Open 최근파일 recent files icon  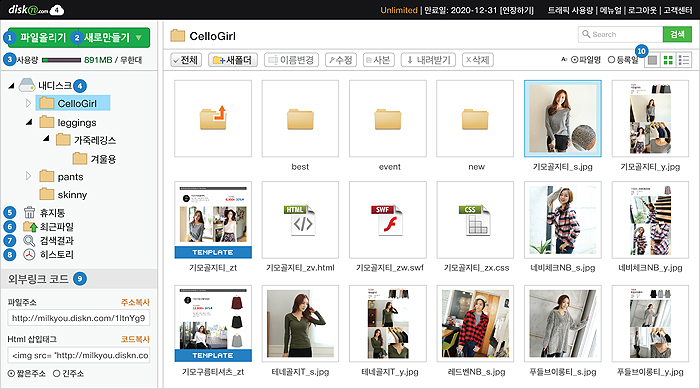click(30, 226)
